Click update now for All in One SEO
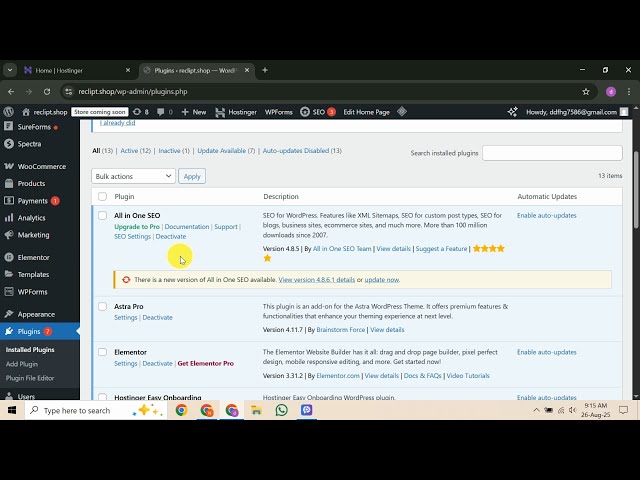The image size is (640, 480). click(x=382, y=280)
